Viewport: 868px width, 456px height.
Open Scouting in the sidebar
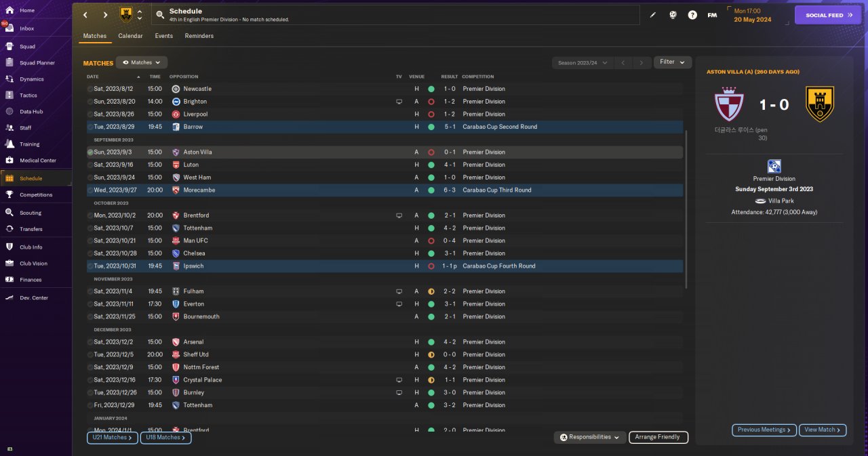pos(31,212)
